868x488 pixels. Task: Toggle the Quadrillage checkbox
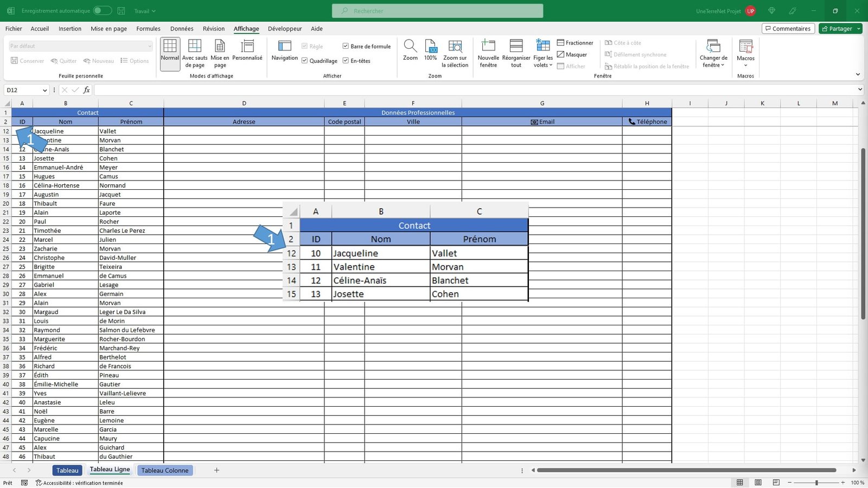(305, 61)
